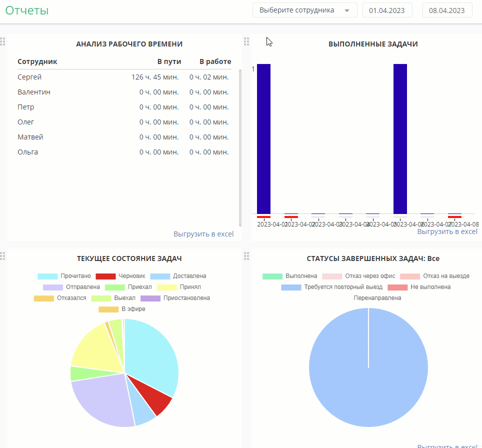
Task: Open the start date field 01.04.2023
Action: point(387,10)
